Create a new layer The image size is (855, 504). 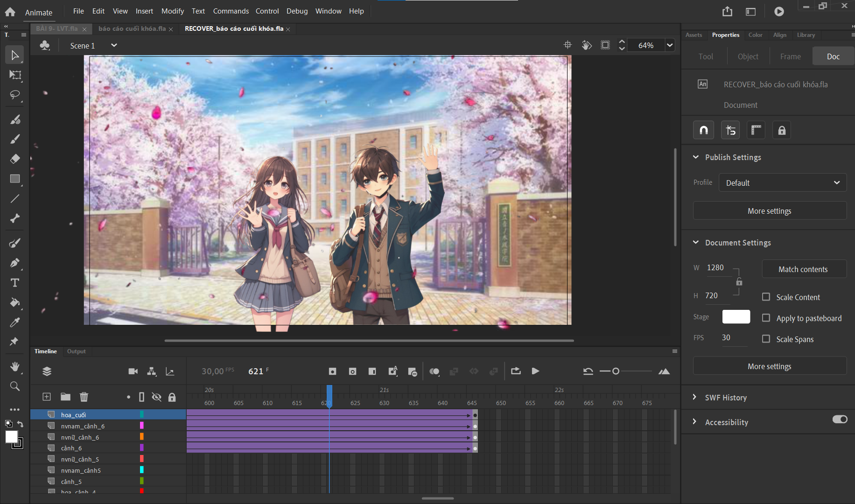click(x=47, y=397)
